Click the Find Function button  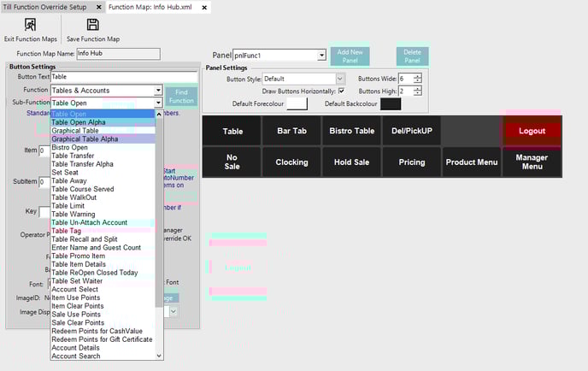pos(181,97)
